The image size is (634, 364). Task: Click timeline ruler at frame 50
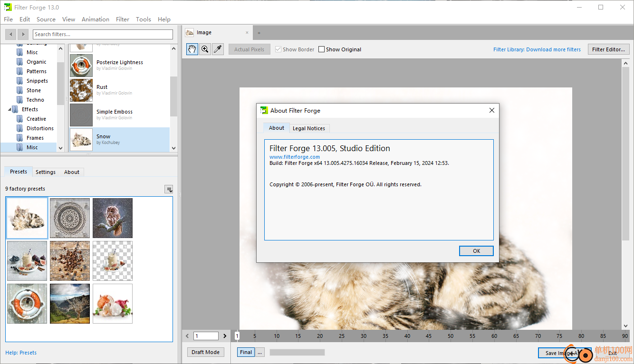tap(451, 336)
